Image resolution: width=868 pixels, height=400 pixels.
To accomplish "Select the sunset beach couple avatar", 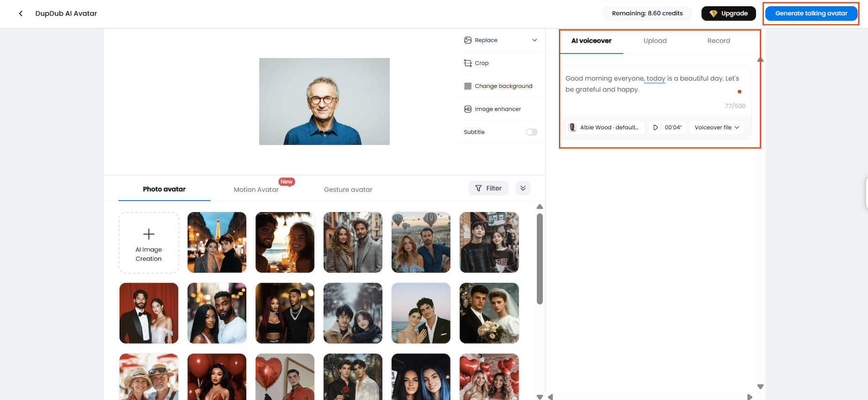I will pos(285,243).
